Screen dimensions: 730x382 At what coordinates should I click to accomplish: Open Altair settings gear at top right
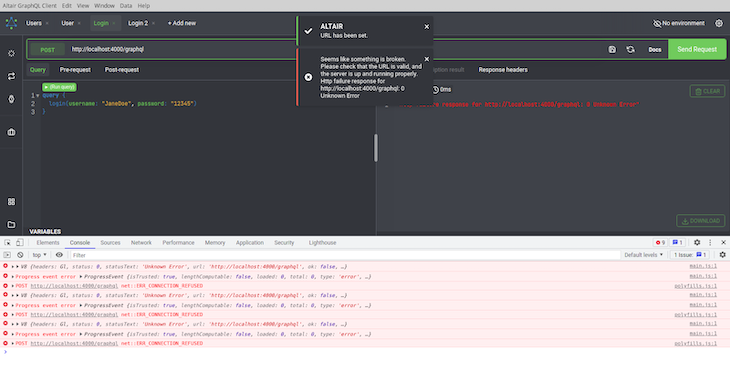click(719, 23)
